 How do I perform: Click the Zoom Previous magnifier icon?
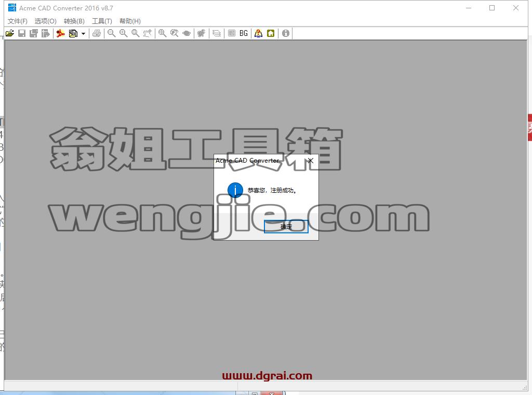pos(175,33)
